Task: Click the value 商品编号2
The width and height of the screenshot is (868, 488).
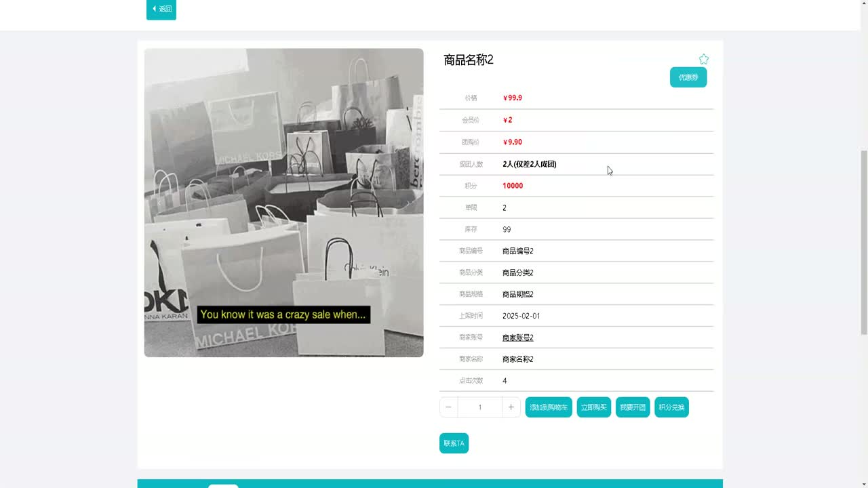Action: 518,251
